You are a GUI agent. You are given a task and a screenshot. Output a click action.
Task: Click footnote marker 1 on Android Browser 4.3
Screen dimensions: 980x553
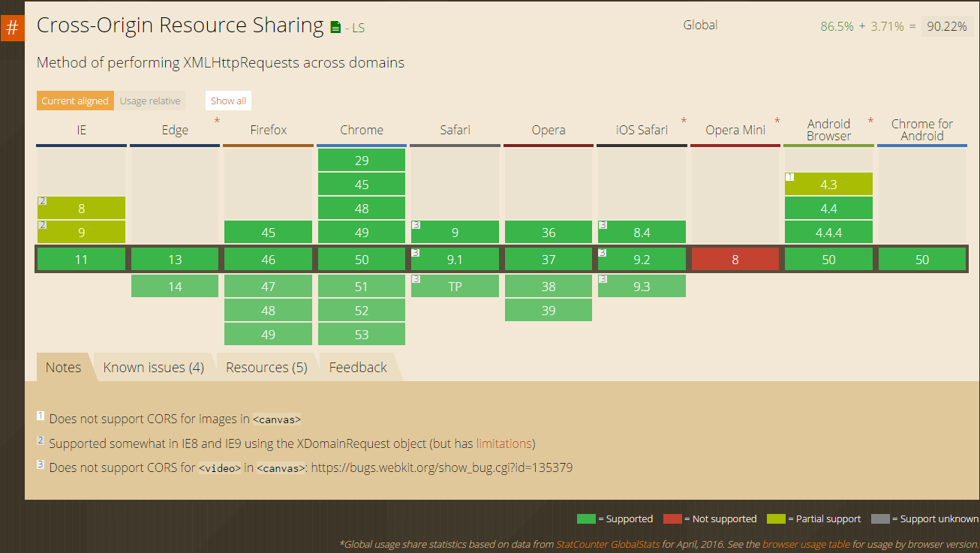(789, 177)
